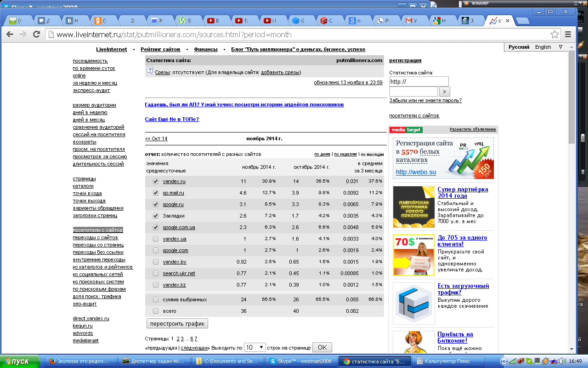Click the OK button near rows per page
This screenshot has width=588, height=368.
[322, 347]
